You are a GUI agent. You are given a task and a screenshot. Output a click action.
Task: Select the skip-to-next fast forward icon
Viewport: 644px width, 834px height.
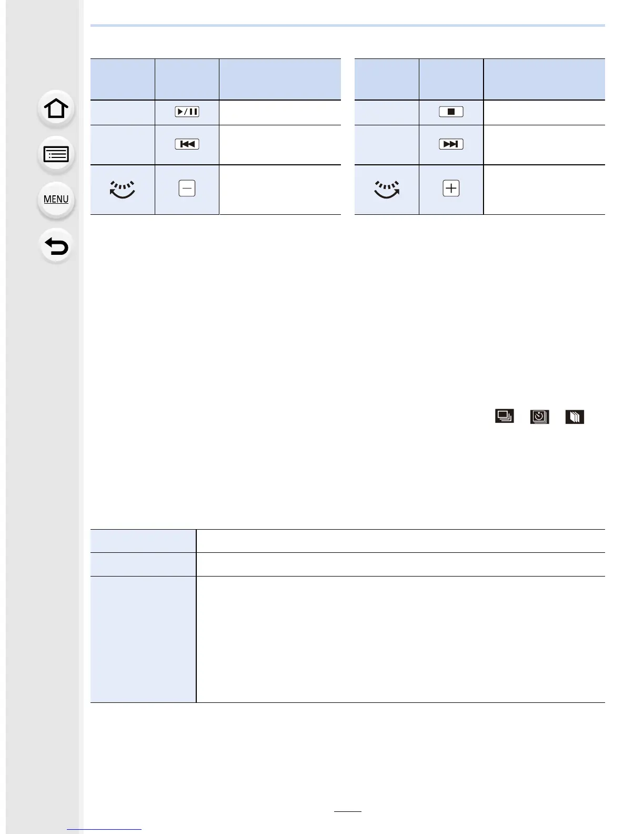pyautogui.click(x=451, y=144)
